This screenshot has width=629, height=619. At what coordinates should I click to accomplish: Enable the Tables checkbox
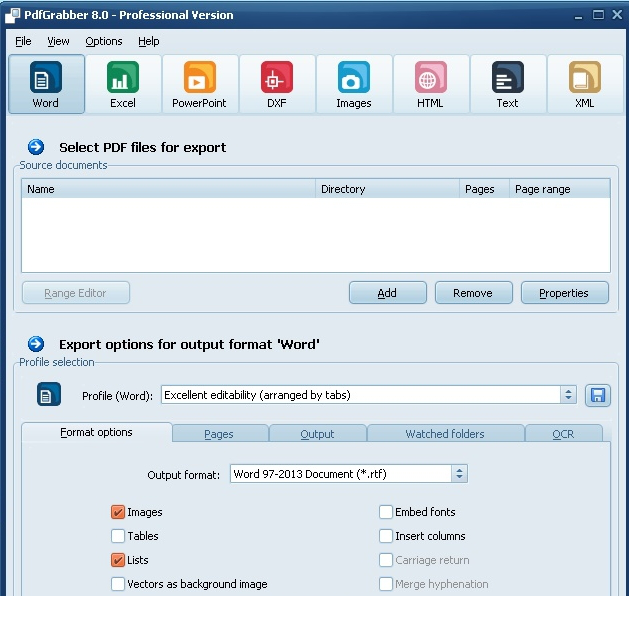point(118,536)
